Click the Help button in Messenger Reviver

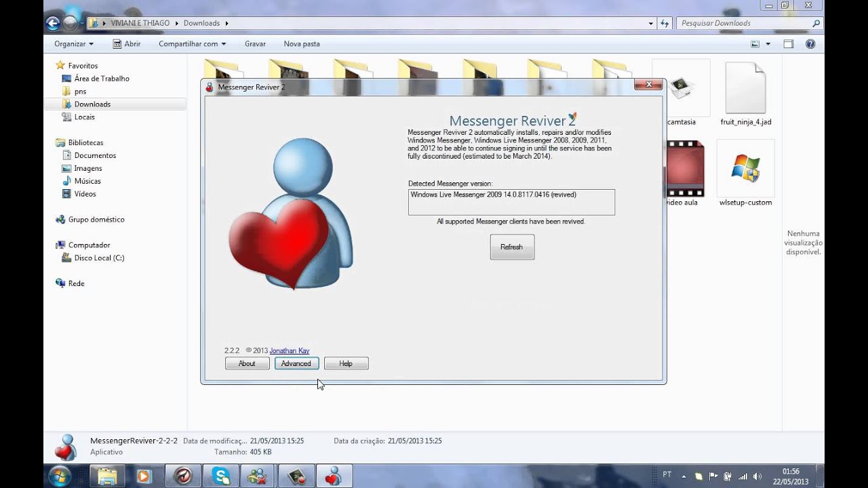click(346, 363)
